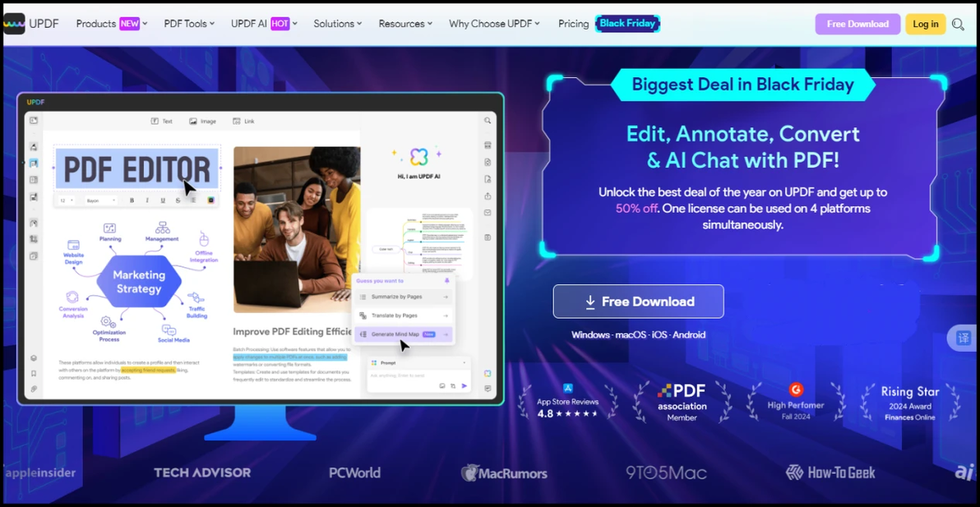The image size is (980, 507).
Task: Toggle Strikethrough in the mockup text toolbar
Action: tap(178, 200)
